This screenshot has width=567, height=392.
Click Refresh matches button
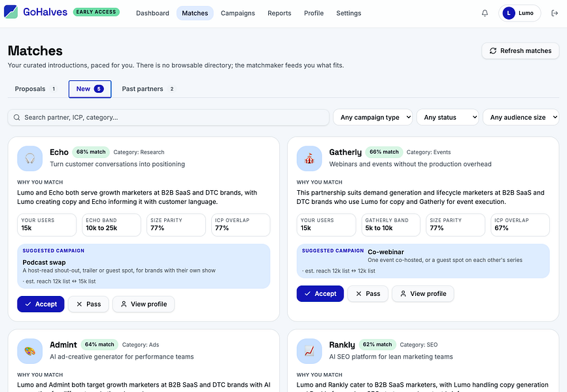(521, 51)
